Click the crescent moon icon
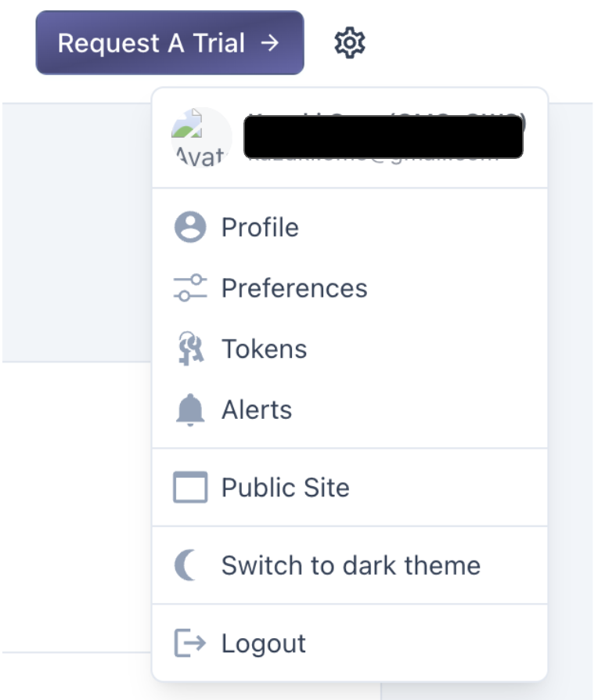This screenshot has height=700, width=598. tap(186, 565)
